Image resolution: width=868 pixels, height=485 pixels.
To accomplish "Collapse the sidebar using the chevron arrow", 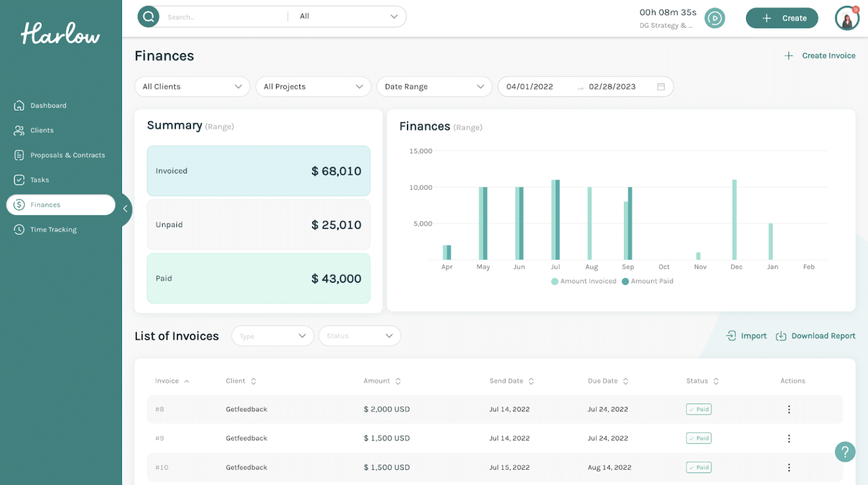I will coord(125,208).
